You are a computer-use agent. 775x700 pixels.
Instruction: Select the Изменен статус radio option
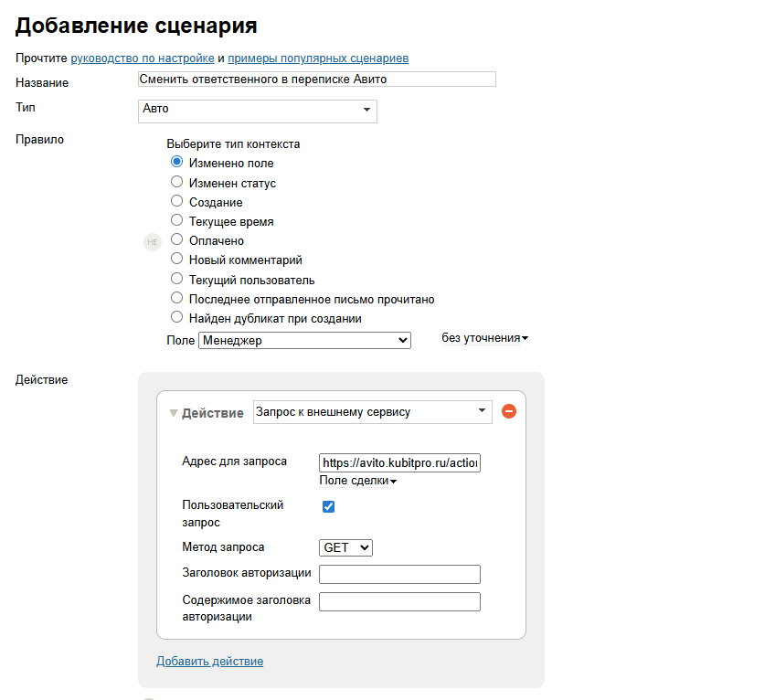point(177,183)
